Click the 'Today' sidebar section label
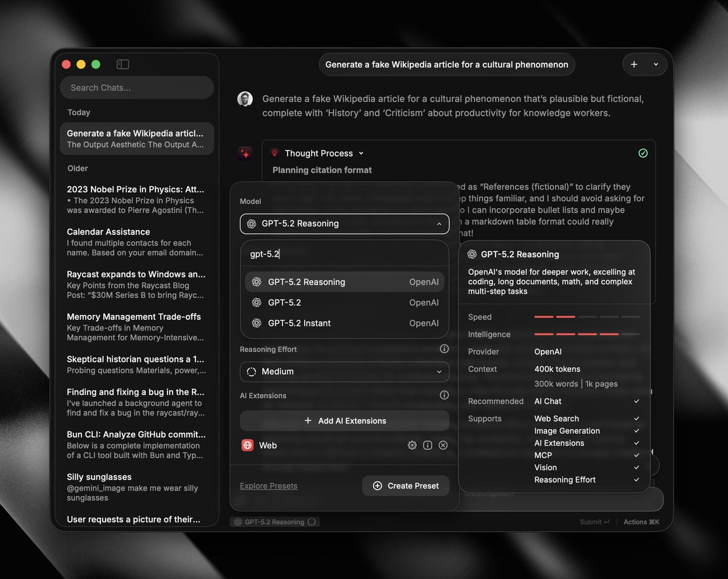The height and width of the screenshot is (579, 728). 79,112
